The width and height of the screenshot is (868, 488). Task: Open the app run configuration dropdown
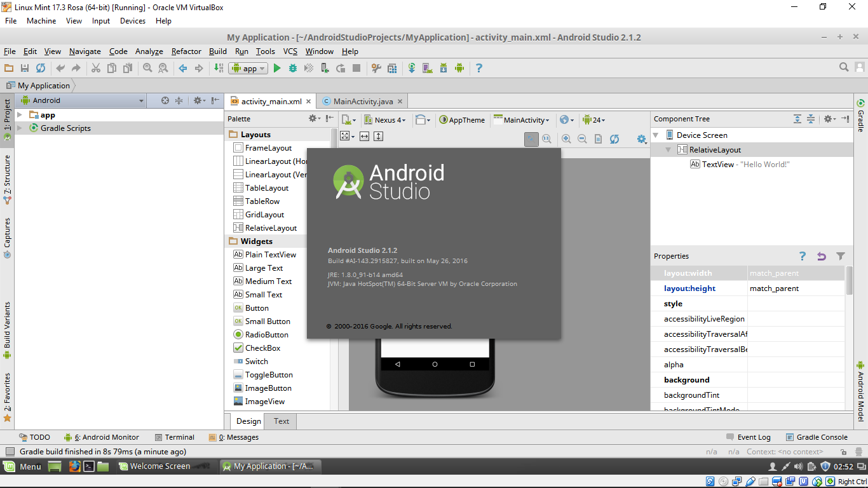click(x=248, y=69)
